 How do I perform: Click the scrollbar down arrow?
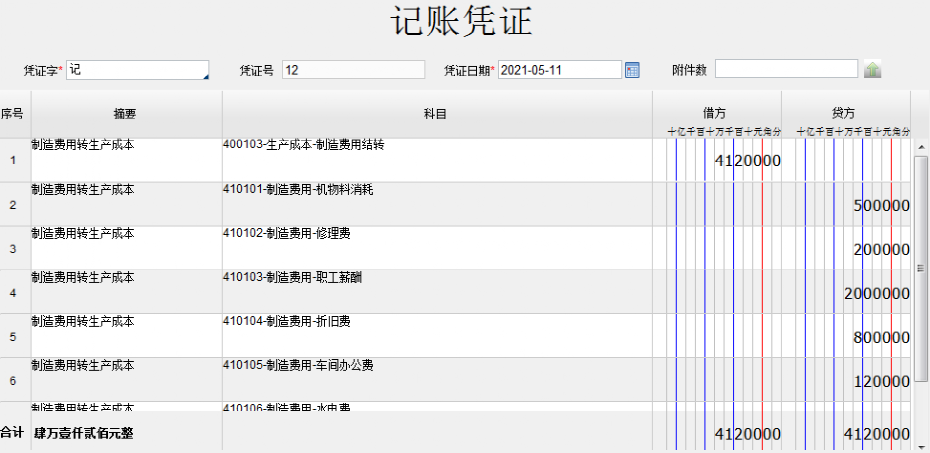point(921,437)
